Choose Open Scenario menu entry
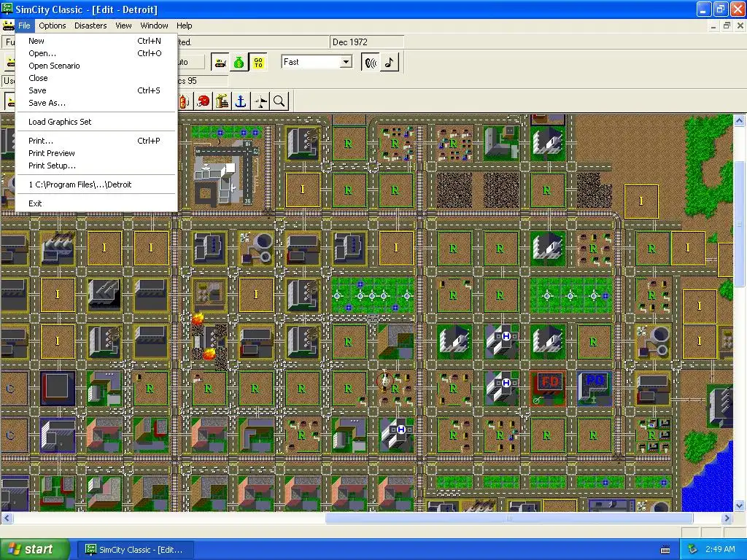The height and width of the screenshot is (560, 747). pyautogui.click(x=96, y=66)
